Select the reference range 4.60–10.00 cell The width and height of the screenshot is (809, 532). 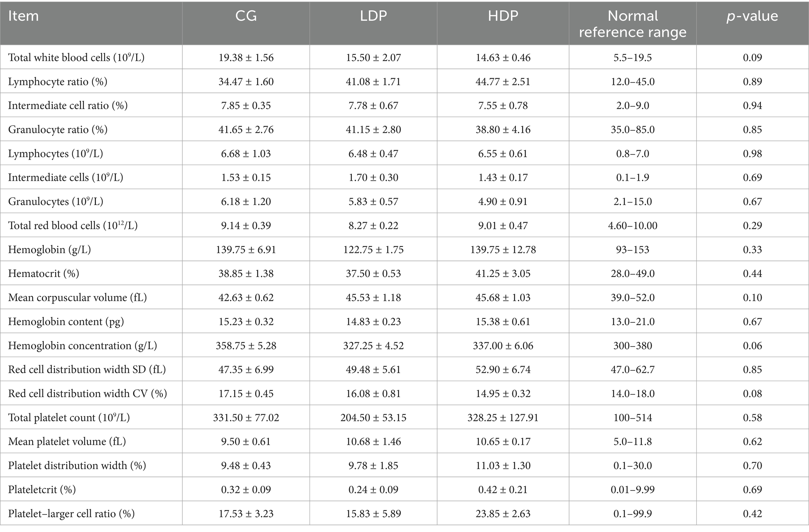pos(632,226)
